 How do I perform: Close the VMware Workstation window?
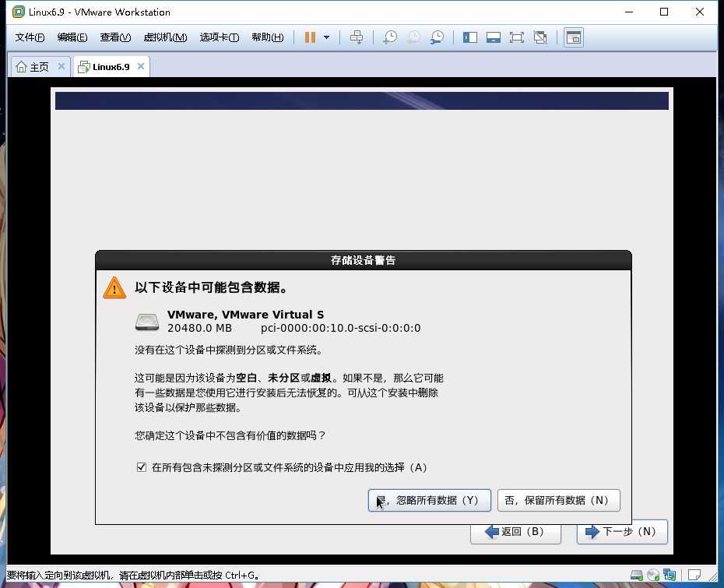click(700, 12)
